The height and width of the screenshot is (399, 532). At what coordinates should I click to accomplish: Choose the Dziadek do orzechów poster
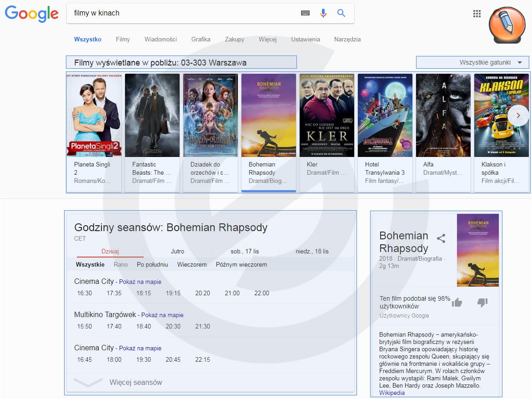click(211, 116)
